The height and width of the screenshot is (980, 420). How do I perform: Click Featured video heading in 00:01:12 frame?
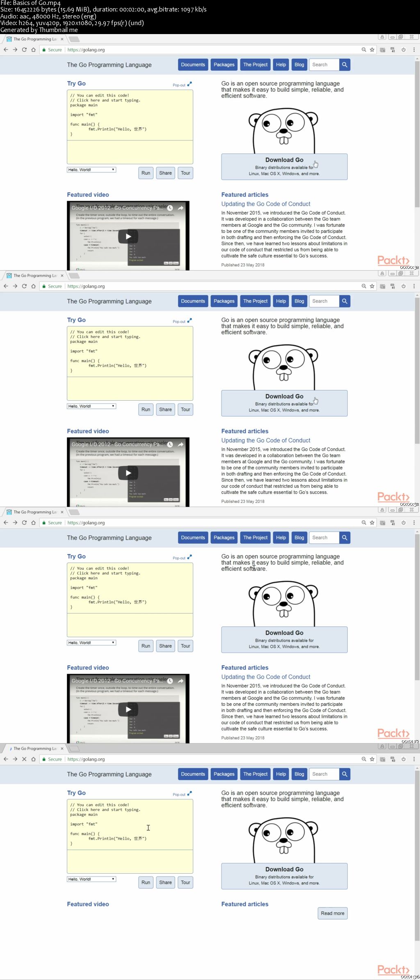88,668
